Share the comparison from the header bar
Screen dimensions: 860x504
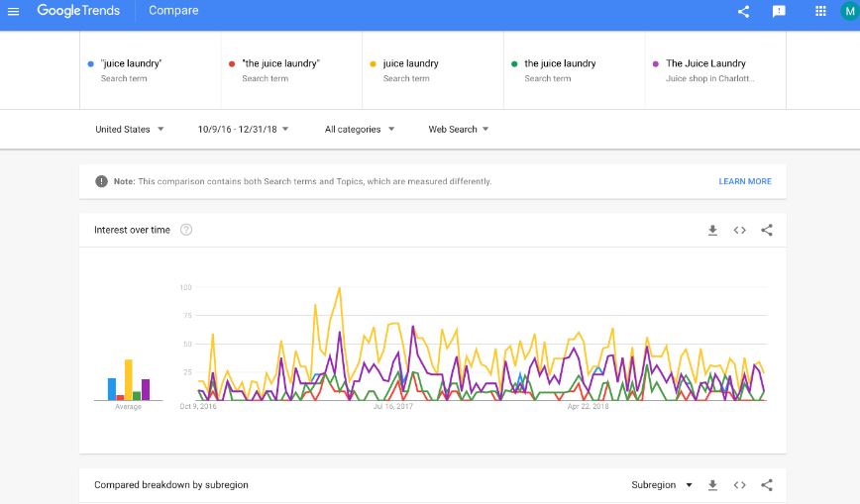coord(743,11)
